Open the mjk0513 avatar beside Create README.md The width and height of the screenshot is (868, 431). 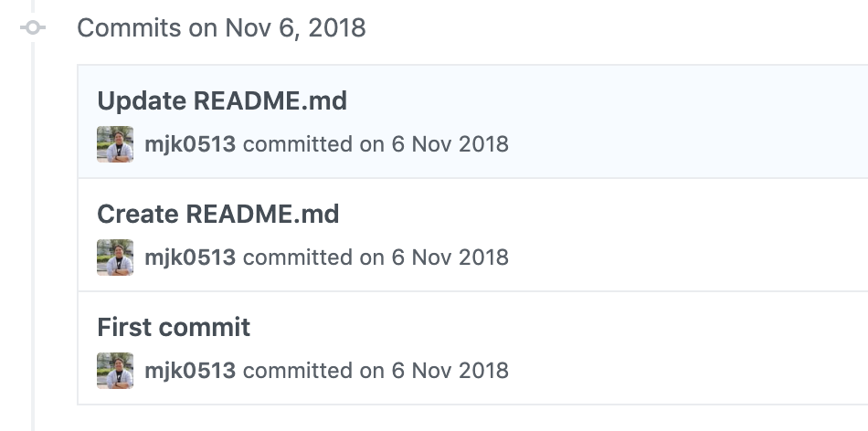(x=115, y=258)
